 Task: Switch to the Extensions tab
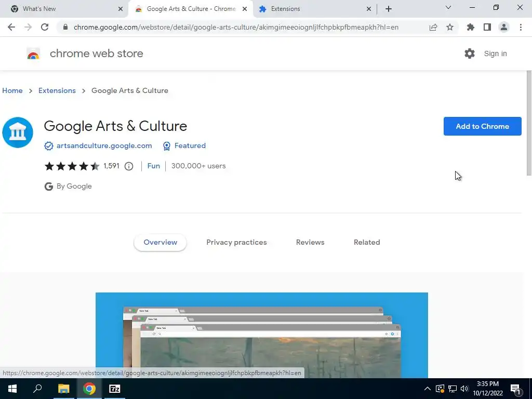point(315,9)
